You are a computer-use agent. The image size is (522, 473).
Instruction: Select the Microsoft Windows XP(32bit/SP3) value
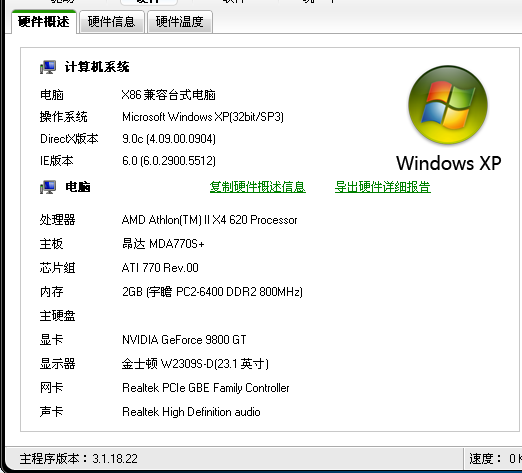203,117
